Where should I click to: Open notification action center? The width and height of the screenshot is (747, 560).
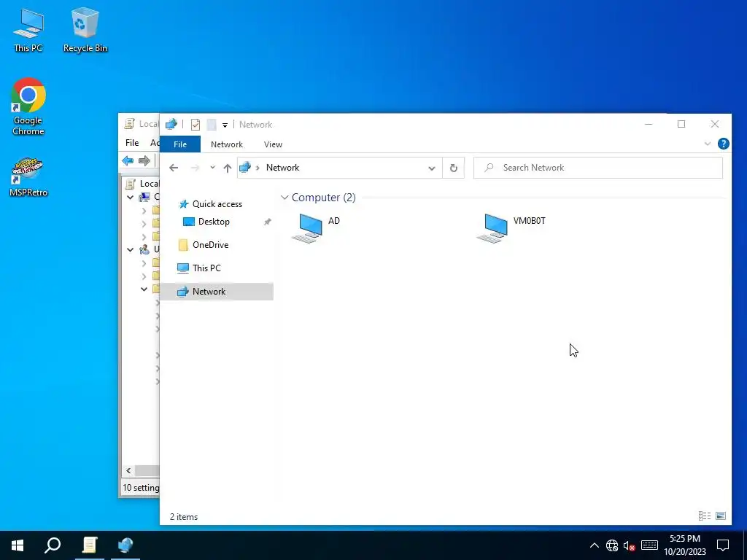(723, 545)
